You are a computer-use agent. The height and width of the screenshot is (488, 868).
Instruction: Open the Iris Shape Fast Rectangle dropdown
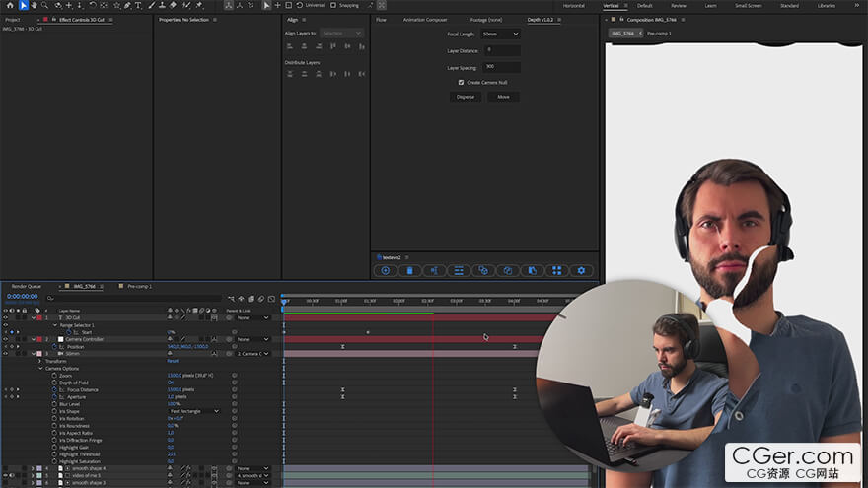[x=193, y=411]
